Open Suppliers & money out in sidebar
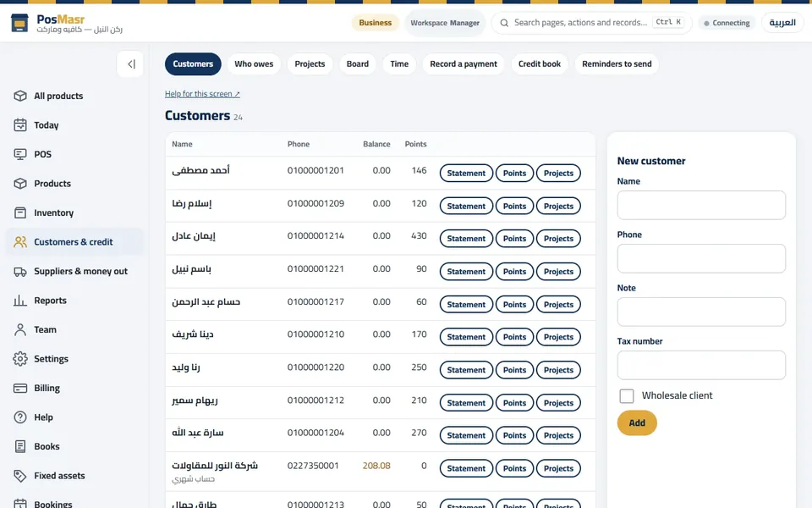 coord(74,271)
